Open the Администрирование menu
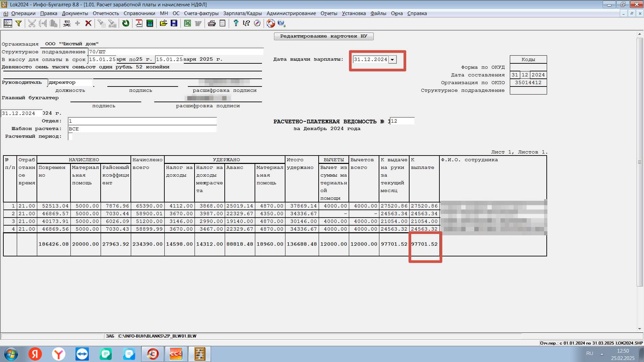The height and width of the screenshot is (362, 644). tap(291, 13)
